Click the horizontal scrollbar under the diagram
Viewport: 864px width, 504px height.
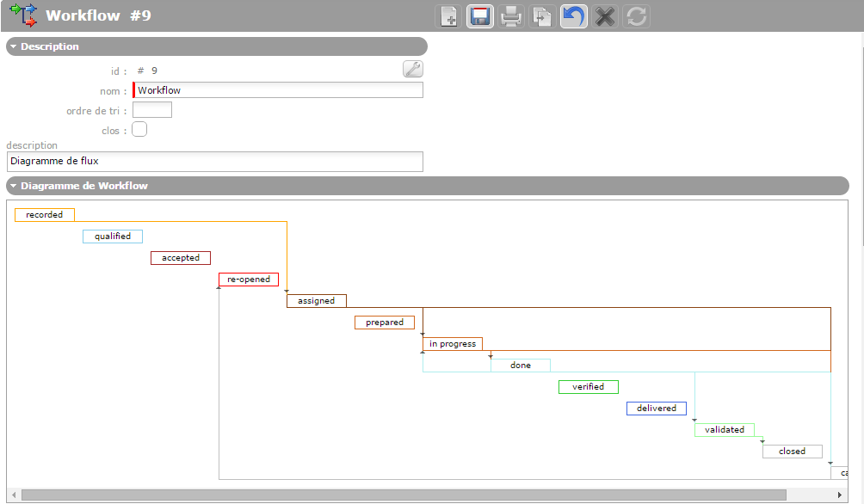403,495
